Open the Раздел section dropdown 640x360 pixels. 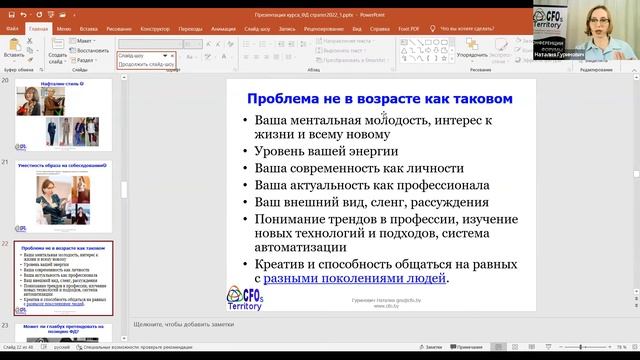coord(84,60)
